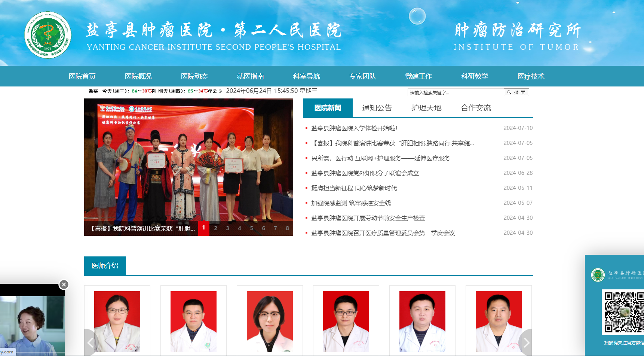Switch to the 护理天地 tab
This screenshot has width=644, height=356.
426,108
